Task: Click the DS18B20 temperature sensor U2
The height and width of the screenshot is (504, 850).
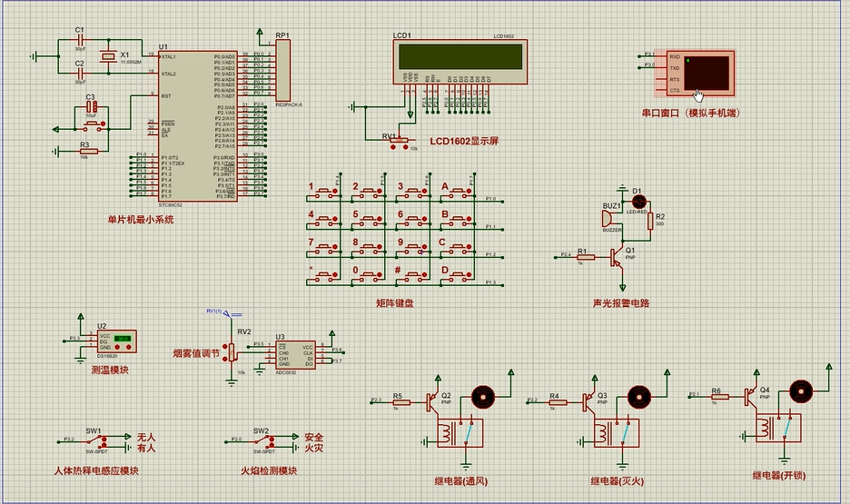Action: point(115,341)
